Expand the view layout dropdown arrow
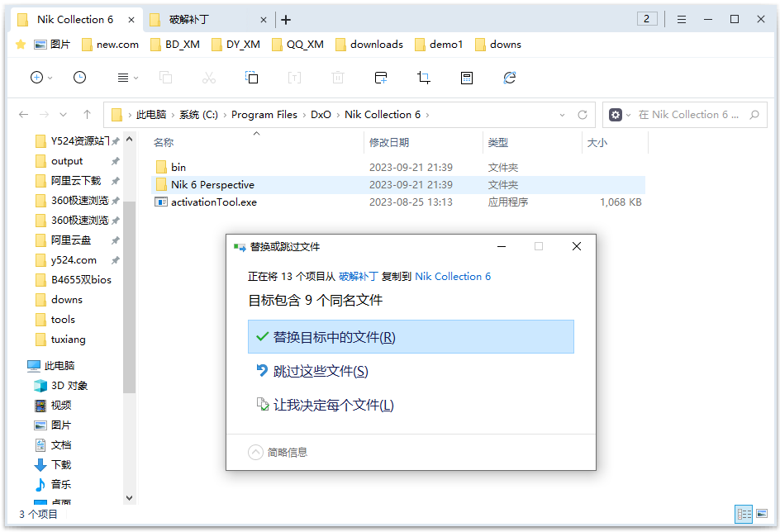 click(x=136, y=78)
